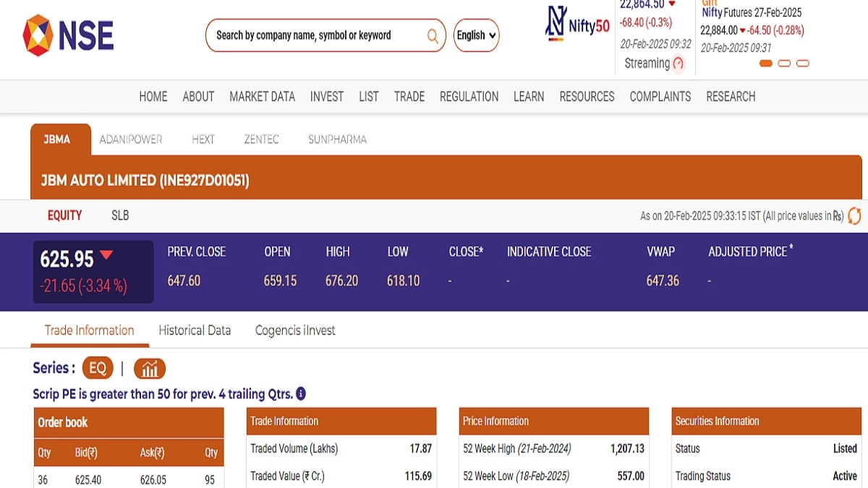Expand the MARKET DATA menu
868x488 pixels.
click(x=262, y=96)
